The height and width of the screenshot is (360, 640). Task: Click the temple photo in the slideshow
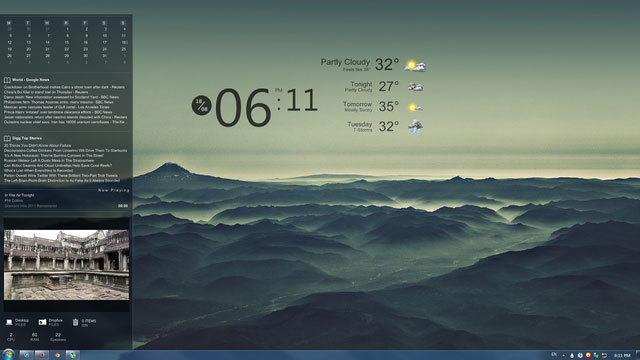click(67, 265)
